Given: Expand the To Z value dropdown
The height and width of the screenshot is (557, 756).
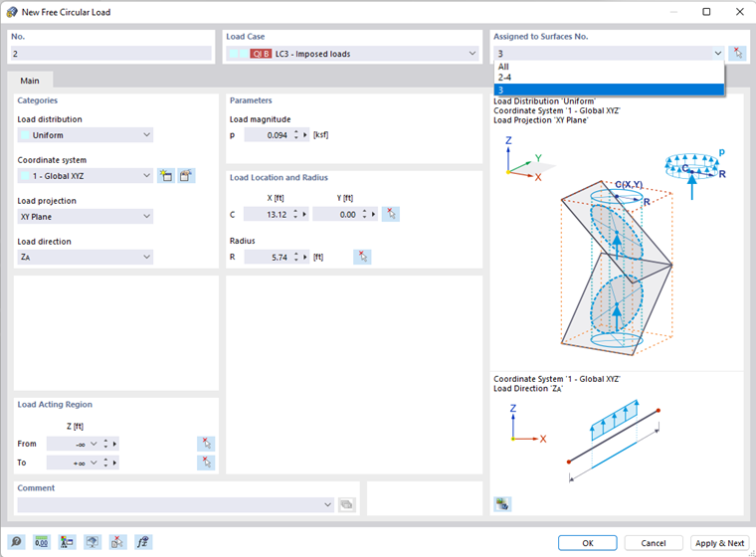Looking at the screenshot, I should point(94,463).
